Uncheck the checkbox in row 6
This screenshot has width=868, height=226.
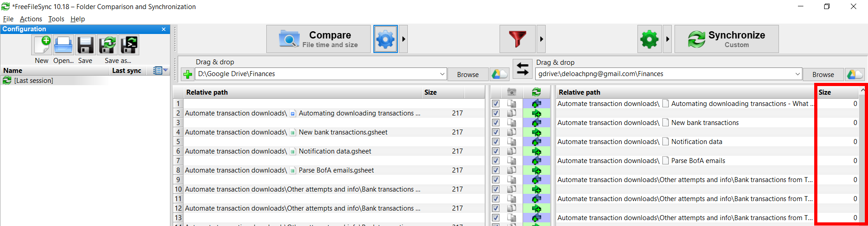tap(496, 151)
